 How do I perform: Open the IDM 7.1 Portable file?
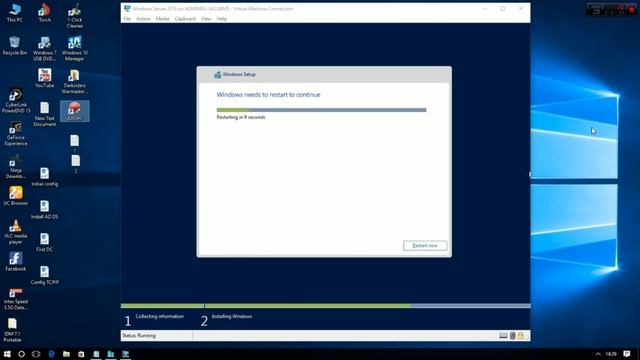12,330
